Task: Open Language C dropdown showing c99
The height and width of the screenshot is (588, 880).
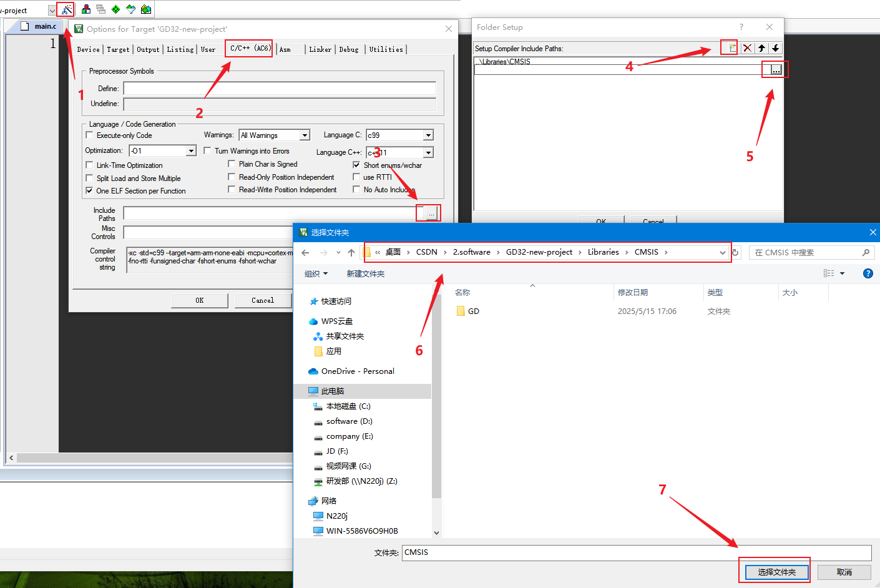Action: [428, 135]
